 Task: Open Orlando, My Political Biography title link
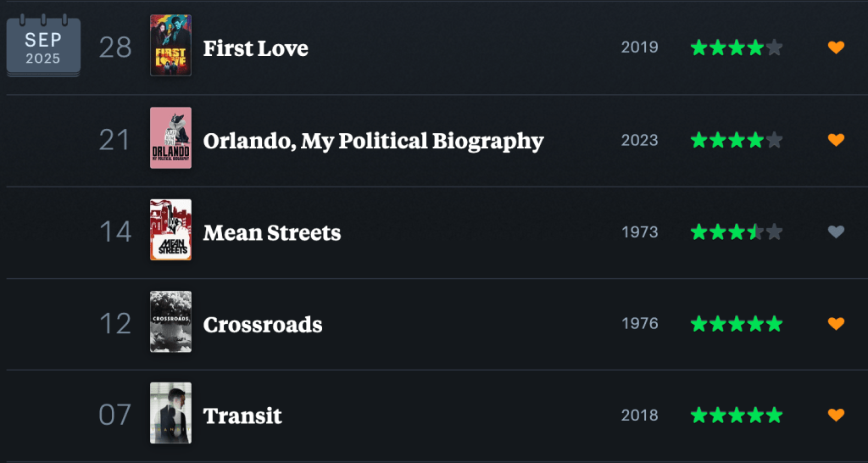pos(373,141)
